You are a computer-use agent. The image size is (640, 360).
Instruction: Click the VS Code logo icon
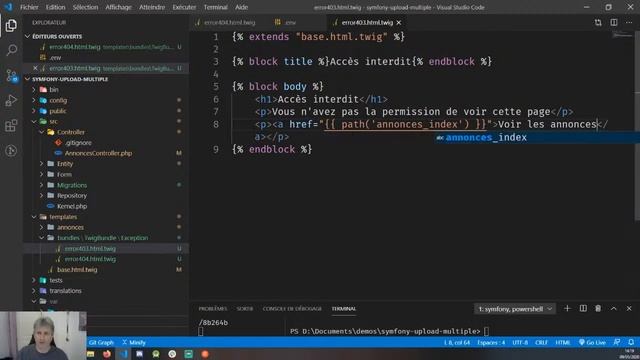[8, 7]
